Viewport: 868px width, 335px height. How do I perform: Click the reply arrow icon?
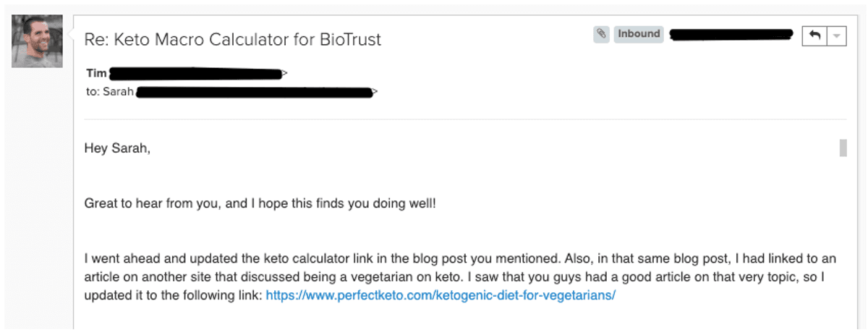click(x=814, y=36)
